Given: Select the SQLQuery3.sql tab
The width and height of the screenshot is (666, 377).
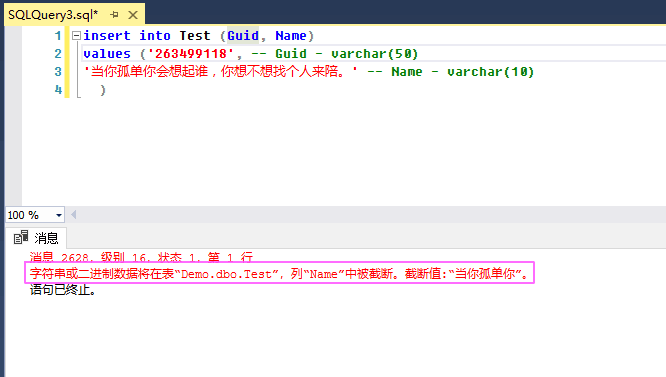Looking at the screenshot, I should [53, 15].
